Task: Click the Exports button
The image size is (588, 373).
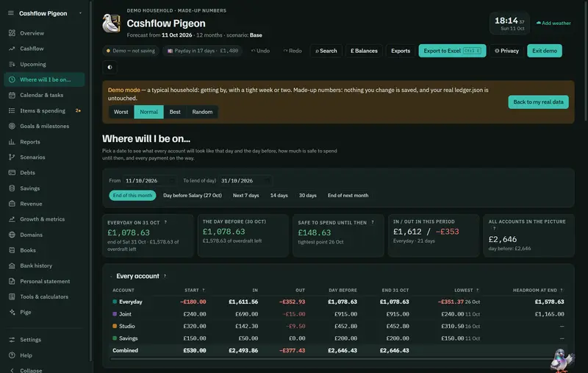Action: tap(401, 51)
